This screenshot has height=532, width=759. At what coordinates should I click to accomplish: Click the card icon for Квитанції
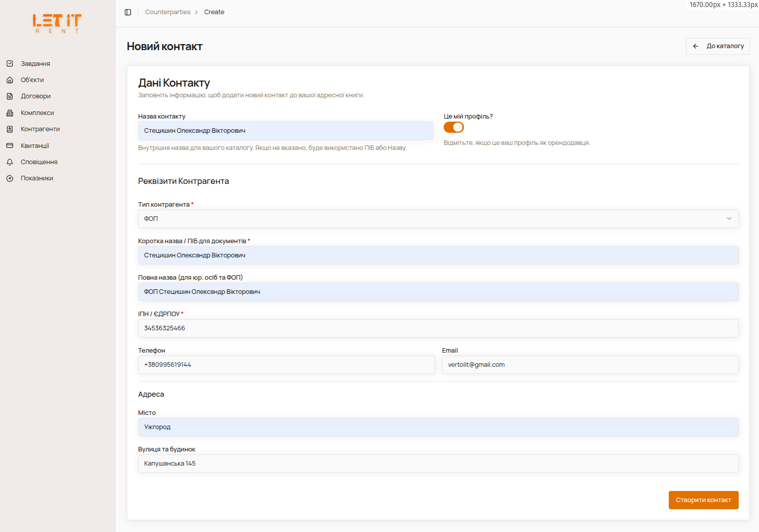click(x=10, y=146)
